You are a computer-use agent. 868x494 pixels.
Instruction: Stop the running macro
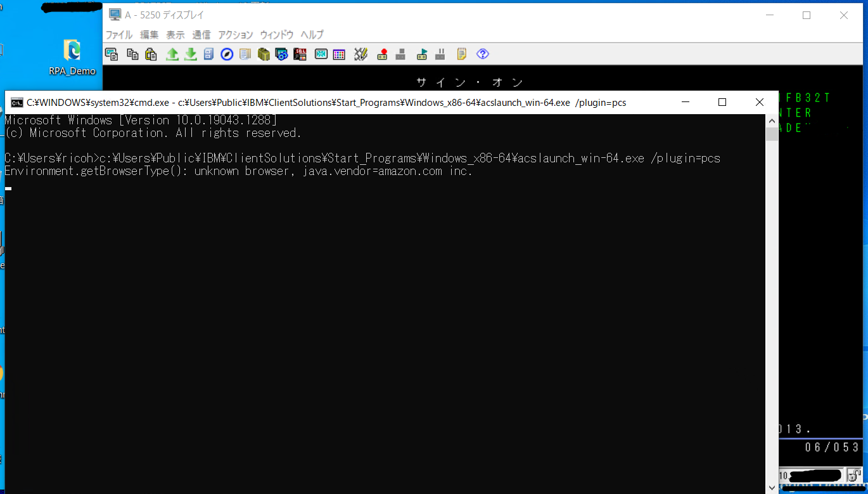pyautogui.click(x=400, y=54)
